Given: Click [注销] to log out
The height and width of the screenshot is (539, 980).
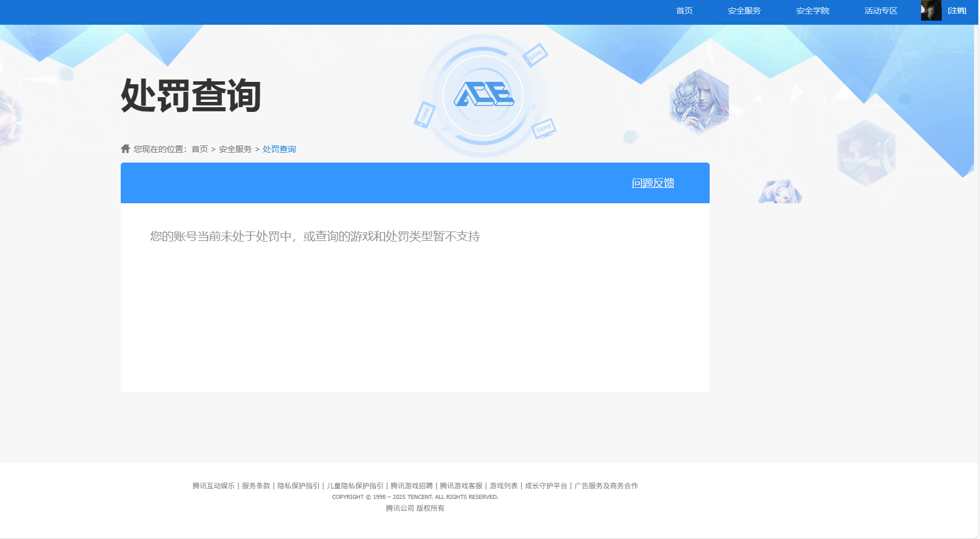Looking at the screenshot, I should (956, 10).
